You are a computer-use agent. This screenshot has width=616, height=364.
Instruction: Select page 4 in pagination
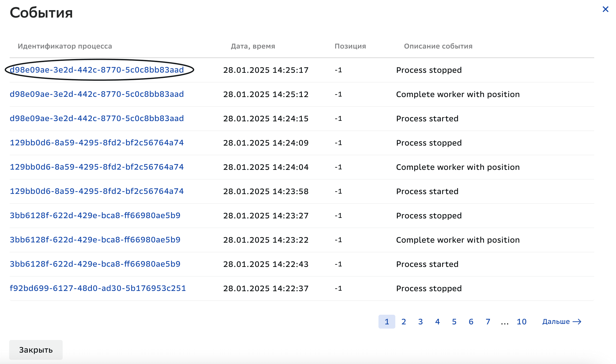437,322
